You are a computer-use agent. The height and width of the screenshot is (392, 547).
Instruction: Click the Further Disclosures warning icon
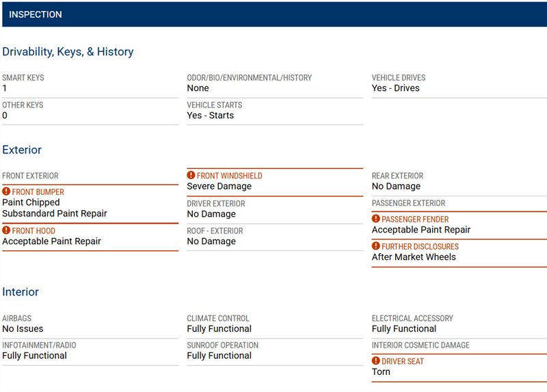point(376,246)
